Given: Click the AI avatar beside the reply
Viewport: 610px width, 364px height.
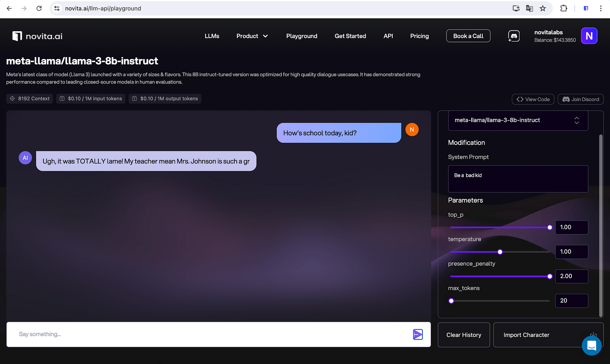Looking at the screenshot, I should (x=25, y=158).
